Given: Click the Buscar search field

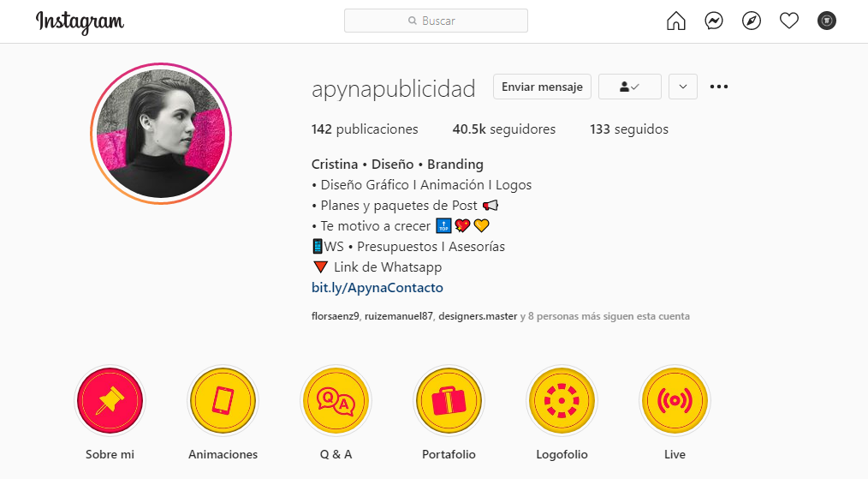Looking at the screenshot, I should click(x=436, y=21).
